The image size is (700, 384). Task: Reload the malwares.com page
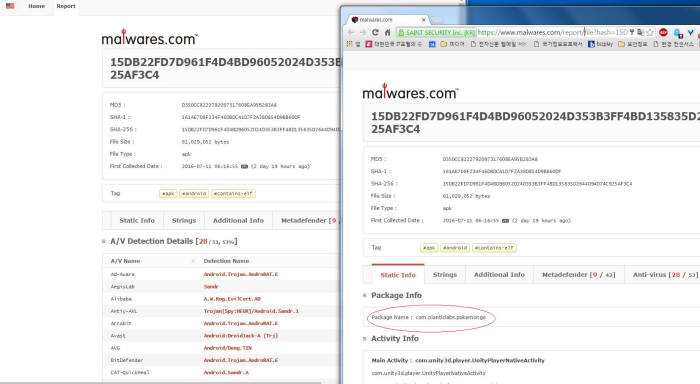point(375,33)
